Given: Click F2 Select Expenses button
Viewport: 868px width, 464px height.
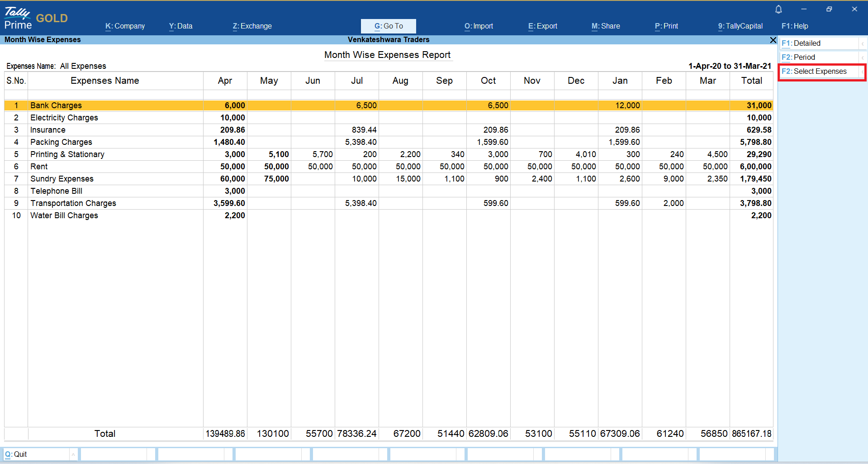Looking at the screenshot, I should click(x=820, y=72).
